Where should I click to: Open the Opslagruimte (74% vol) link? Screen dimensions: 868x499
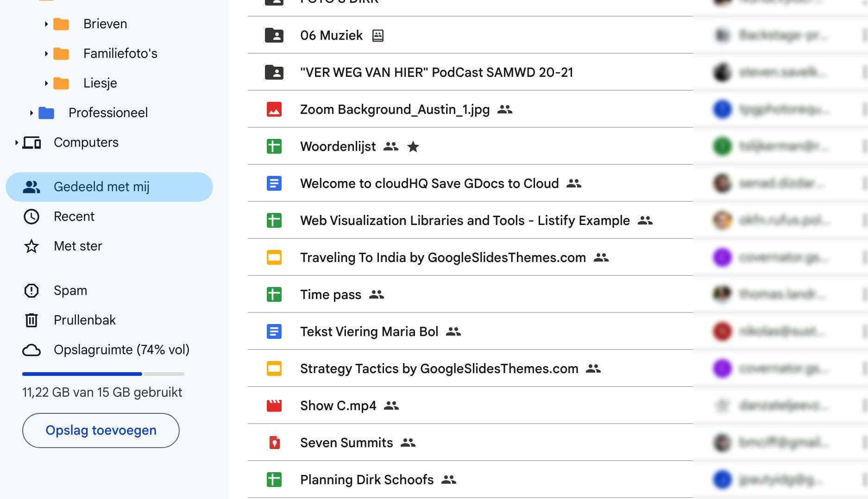[x=121, y=350]
